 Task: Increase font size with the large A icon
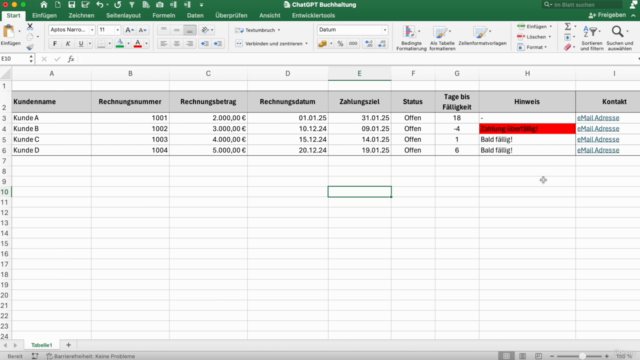click(129, 30)
